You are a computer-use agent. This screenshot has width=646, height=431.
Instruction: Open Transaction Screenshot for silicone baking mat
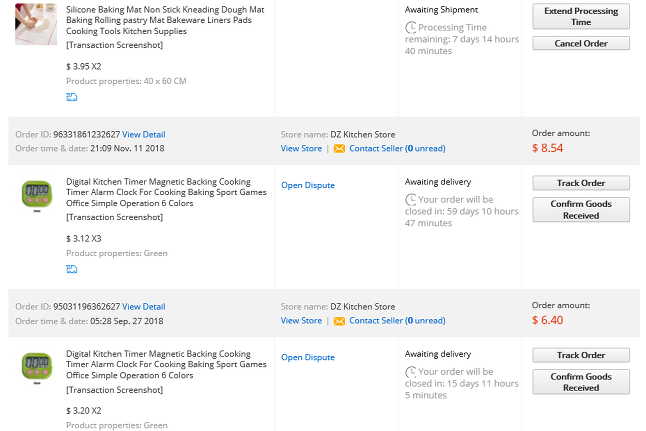115,45
